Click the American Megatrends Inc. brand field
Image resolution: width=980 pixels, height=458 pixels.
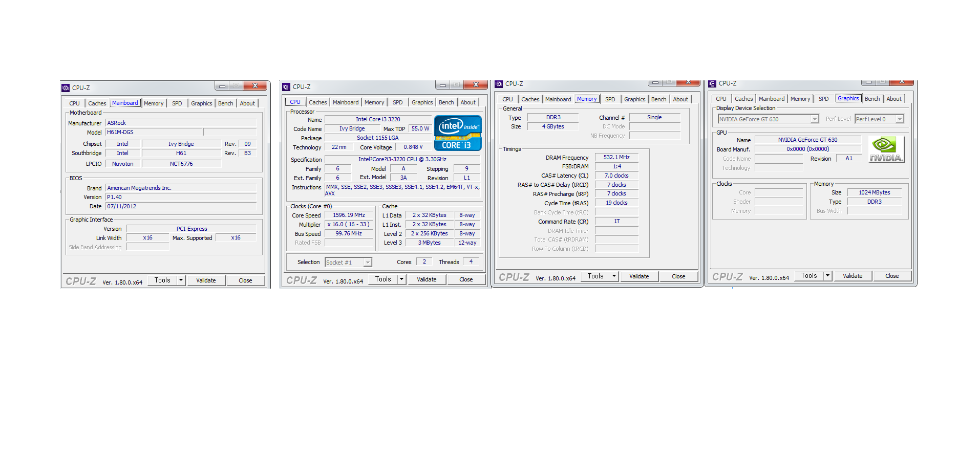click(x=181, y=188)
